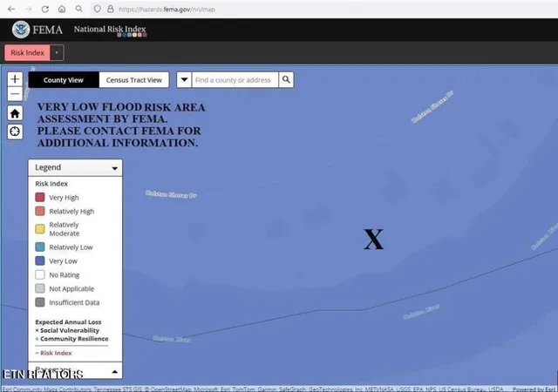
Task: Click the Holston River map label at bottom right
Action: tap(421, 312)
